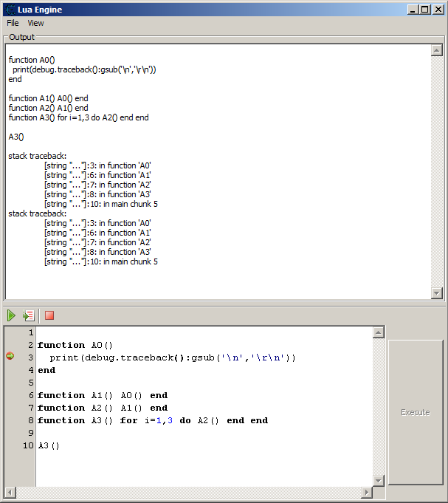448x503 pixels.
Task: Click 'A3()' line in Output pane
Action: (16, 137)
